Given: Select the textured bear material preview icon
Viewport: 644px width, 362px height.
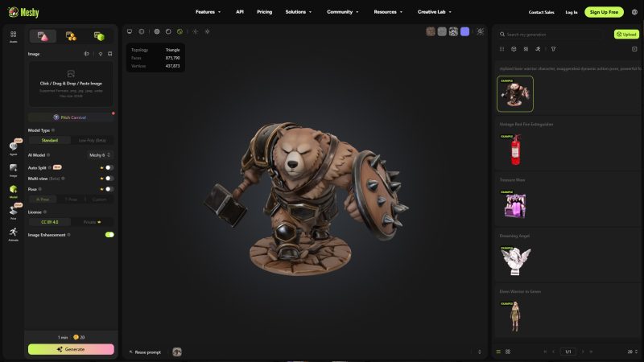Looking at the screenshot, I should tap(431, 31).
